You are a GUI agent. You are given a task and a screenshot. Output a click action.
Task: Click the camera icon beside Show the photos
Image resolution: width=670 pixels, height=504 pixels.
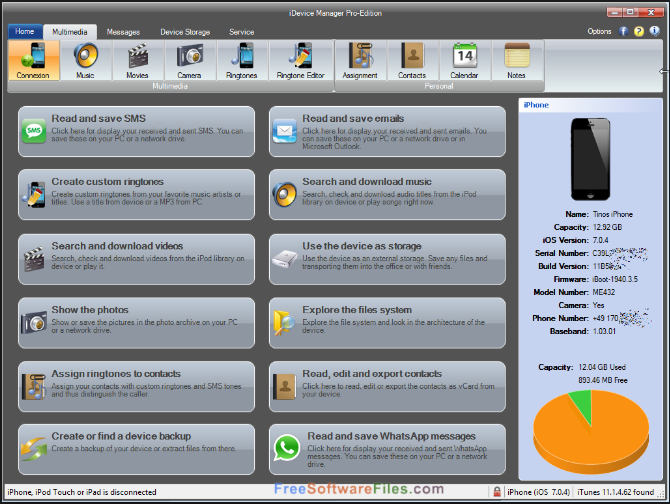pos(34,322)
